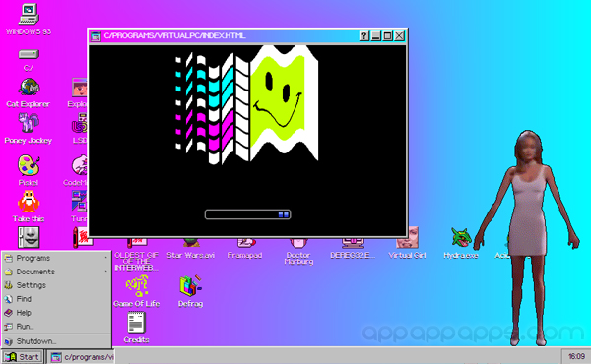This screenshot has height=364, width=591.
Task: Click the c/programs/vi taskbar button
Action: (x=82, y=357)
